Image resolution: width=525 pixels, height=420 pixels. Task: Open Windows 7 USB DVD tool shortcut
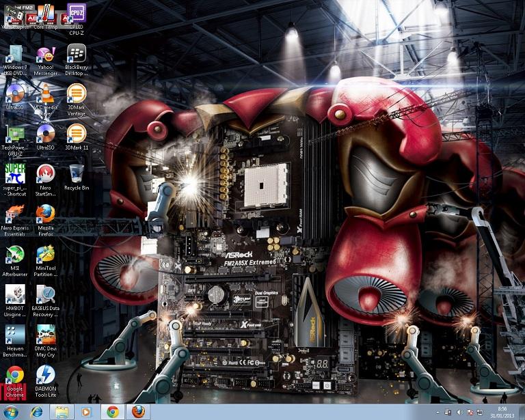(15, 60)
